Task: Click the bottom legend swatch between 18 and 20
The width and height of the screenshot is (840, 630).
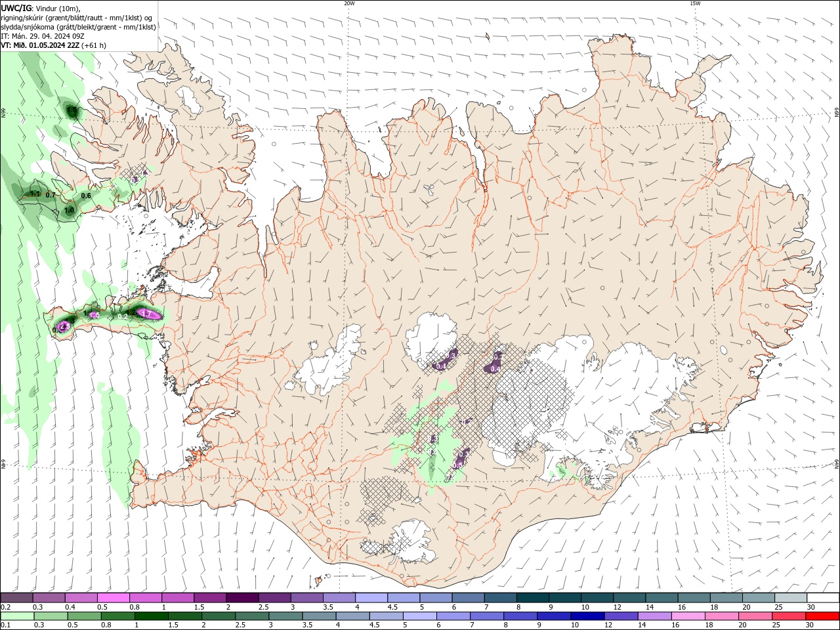Action: pyautogui.click(x=721, y=616)
